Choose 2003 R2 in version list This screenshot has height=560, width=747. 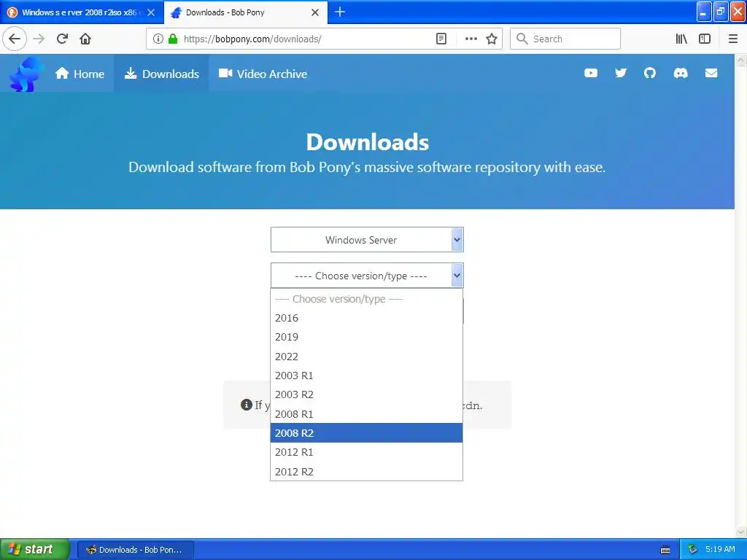point(366,394)
